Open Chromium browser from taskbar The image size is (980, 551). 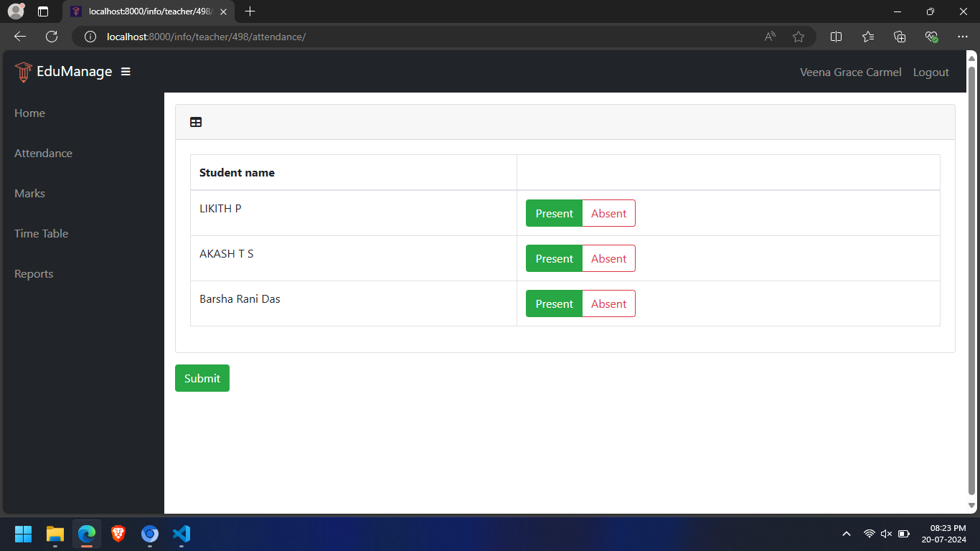150,534
